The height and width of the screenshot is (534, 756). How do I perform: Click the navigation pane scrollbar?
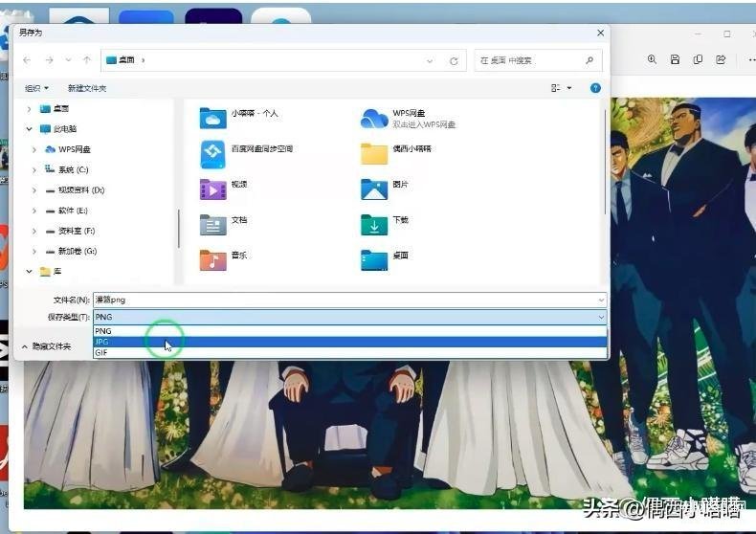178,229
